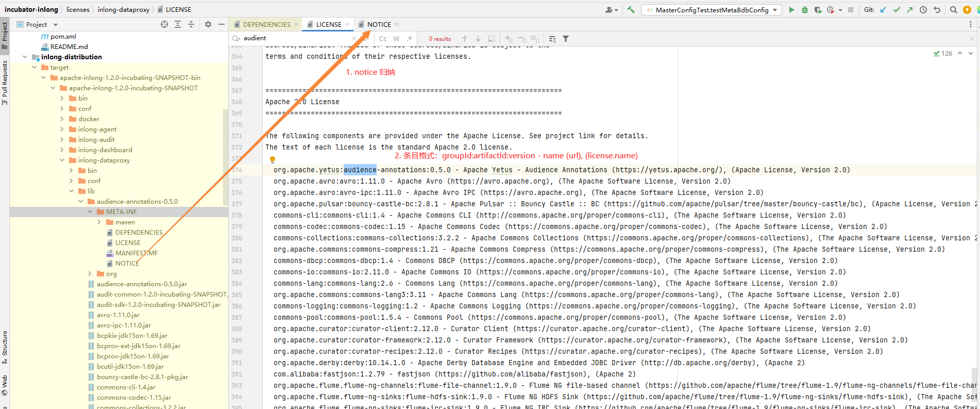This screenshot has height=409, width=980.
Task: Switch to the DEPENDENCIES editor tab
Action: [266, 24]
